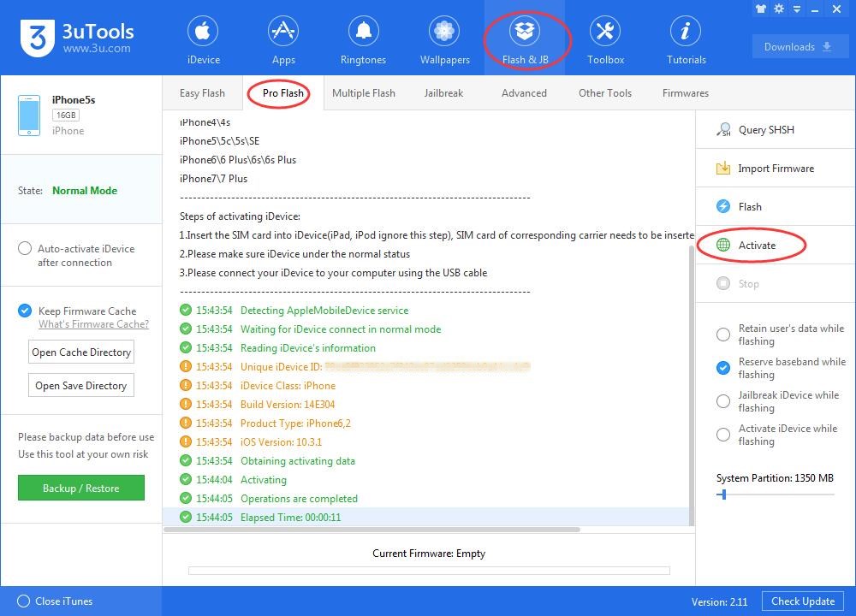Click Open Cache Directory button

pos(81,352)
